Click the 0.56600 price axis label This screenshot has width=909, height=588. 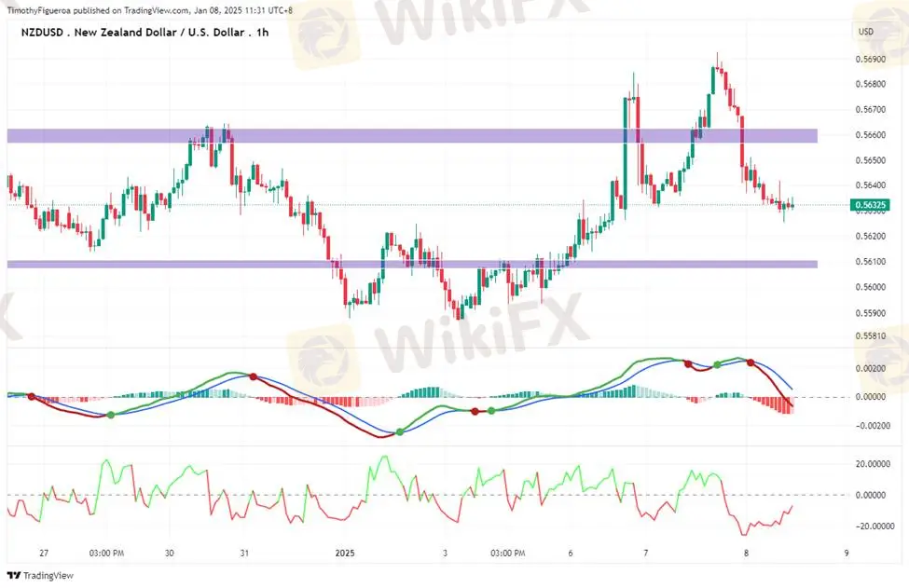[x=870, y=135]
